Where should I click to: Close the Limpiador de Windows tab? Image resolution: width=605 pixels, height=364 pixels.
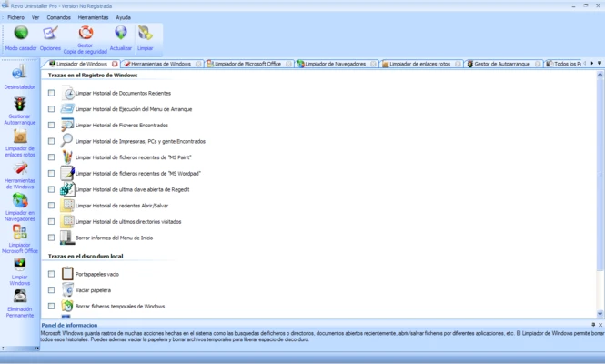(x=115, y=64)
